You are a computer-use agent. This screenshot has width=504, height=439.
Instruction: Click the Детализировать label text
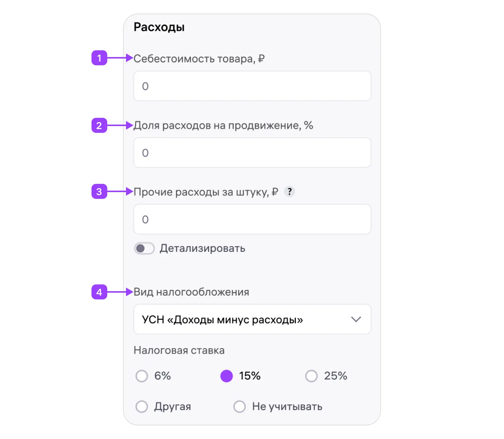[x=202, y=248]
